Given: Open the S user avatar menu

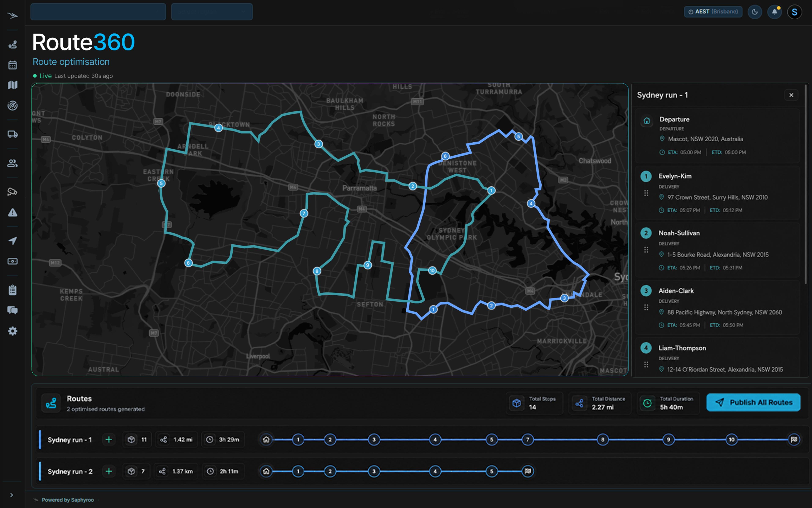Looking at the screenshot, I should (x=794, y=12).
